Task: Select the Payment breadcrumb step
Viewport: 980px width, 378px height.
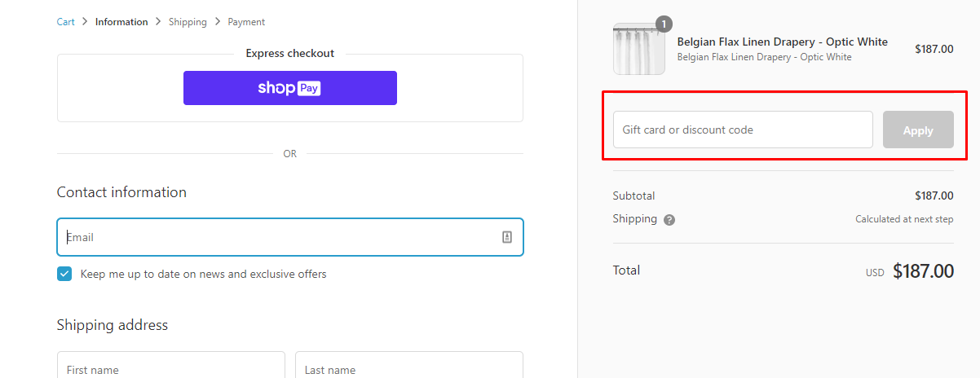Action: tap(246, 22)
